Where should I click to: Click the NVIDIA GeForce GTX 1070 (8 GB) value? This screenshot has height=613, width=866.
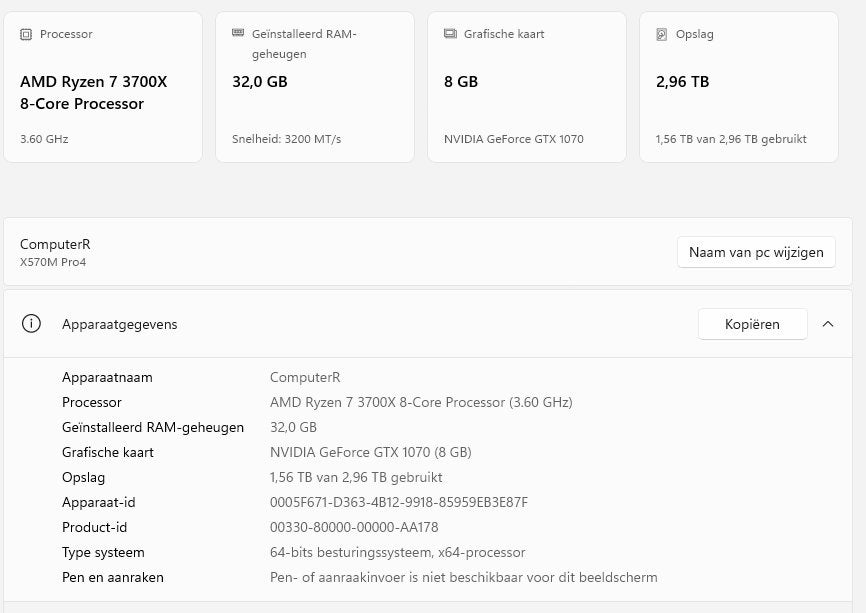pyautogui.click(x=371, y=452)
